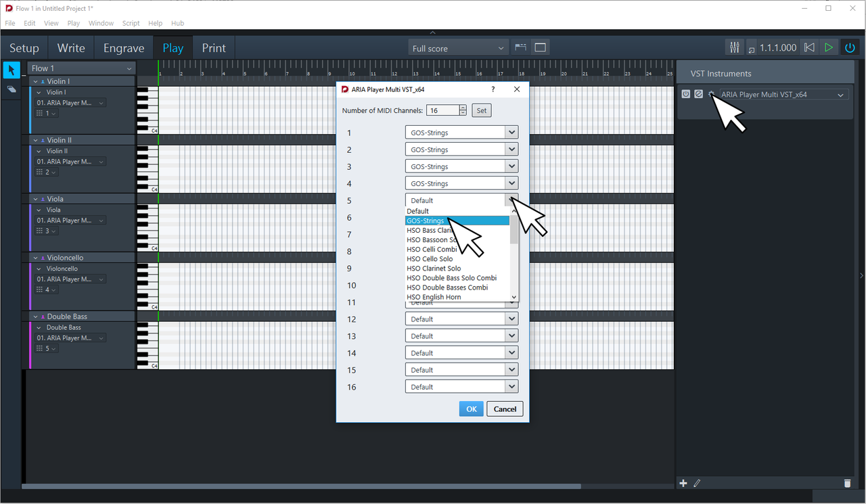The image size is (866, 504).
Task: Add a new VST instrument with plus icon
Action: [x=683, y=483]
